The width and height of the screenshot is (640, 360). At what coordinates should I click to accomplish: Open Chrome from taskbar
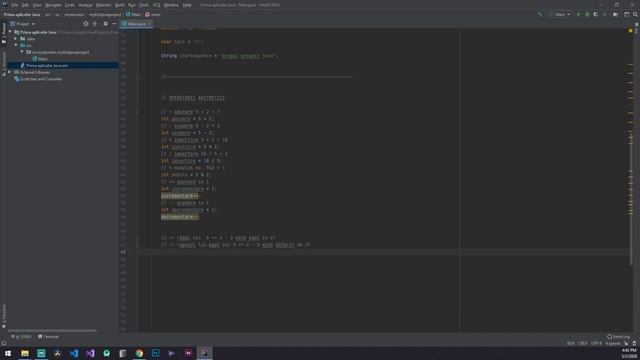139,353
